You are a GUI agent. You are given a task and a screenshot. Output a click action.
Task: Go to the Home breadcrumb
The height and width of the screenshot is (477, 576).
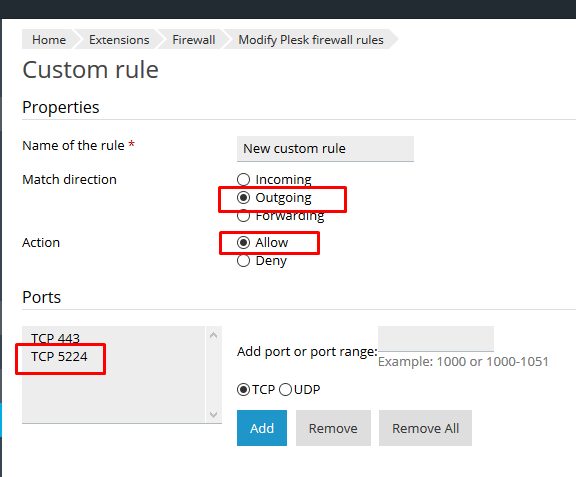coord(49,39)
